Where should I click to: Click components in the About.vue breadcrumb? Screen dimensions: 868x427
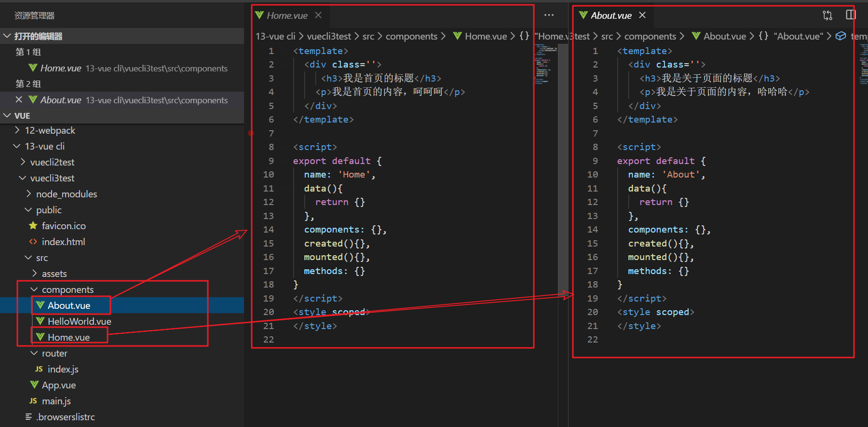coord(650,36)
